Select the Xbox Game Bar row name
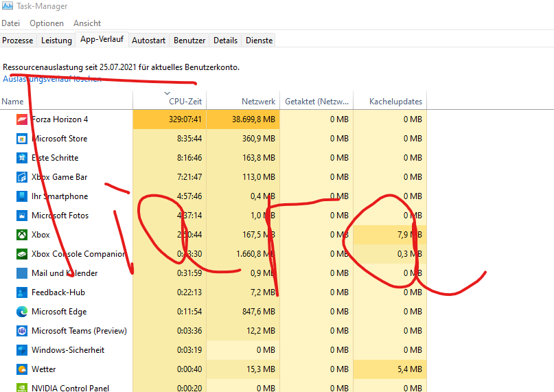Screen dimensions: 554x392 coord(59,177)
